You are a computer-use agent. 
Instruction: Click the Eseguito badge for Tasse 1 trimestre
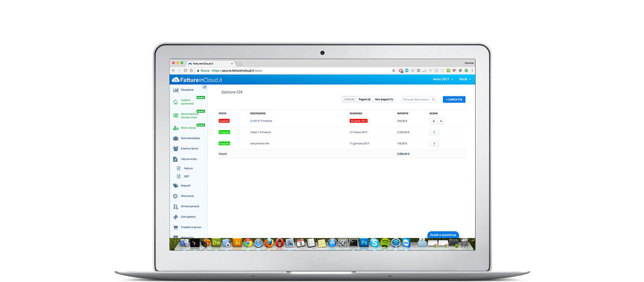[x=224, y=133]
